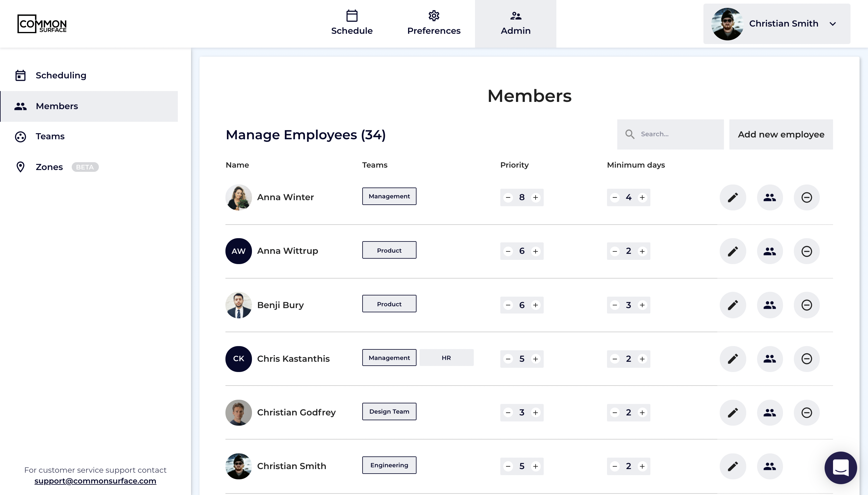This screenshot has width=868, height=495.
Task: Open the support@commonsurface.com email link
Action: (x=95, y=481)
